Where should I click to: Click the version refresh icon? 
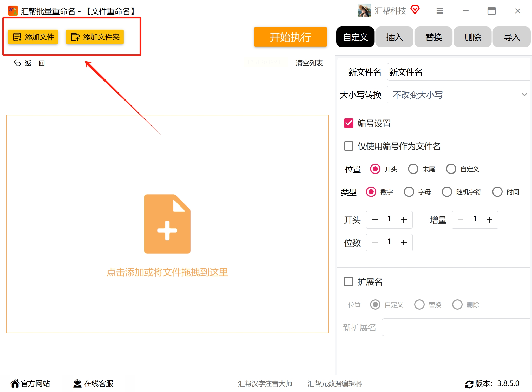[x=469, y=384]
